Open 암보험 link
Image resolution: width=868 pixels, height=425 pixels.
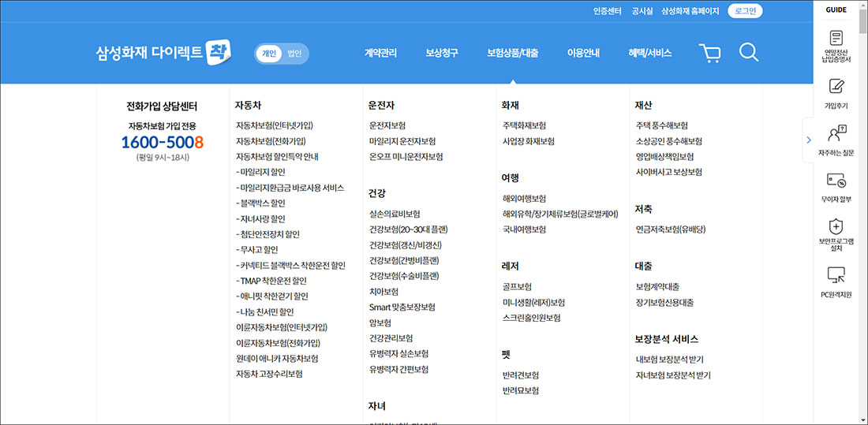point(380,322)
